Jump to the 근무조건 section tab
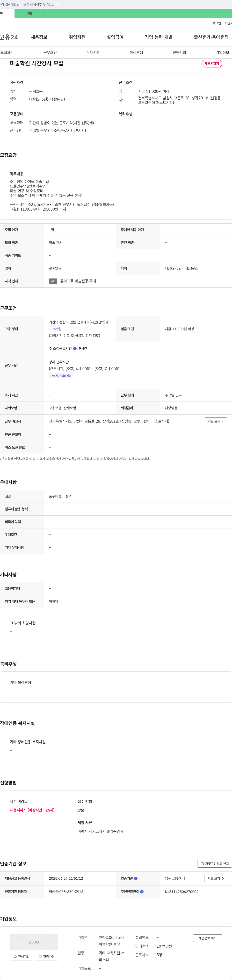The width and height of the screenshot is (232, 980). (50, 52)
